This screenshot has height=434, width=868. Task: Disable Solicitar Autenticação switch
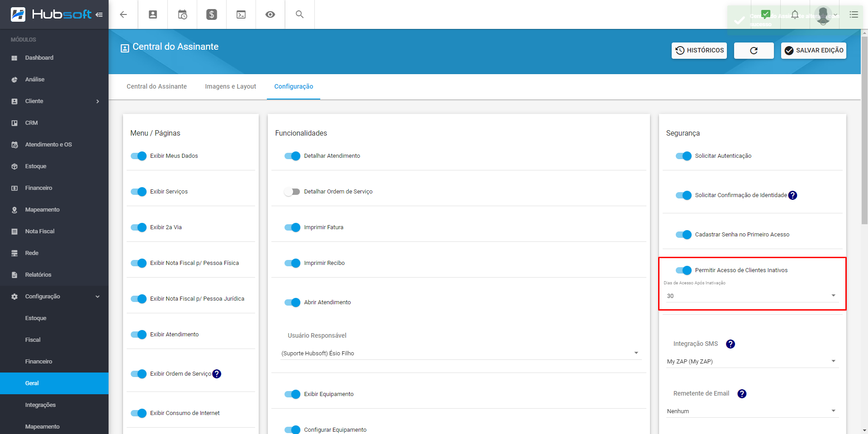tap(683, 156)
